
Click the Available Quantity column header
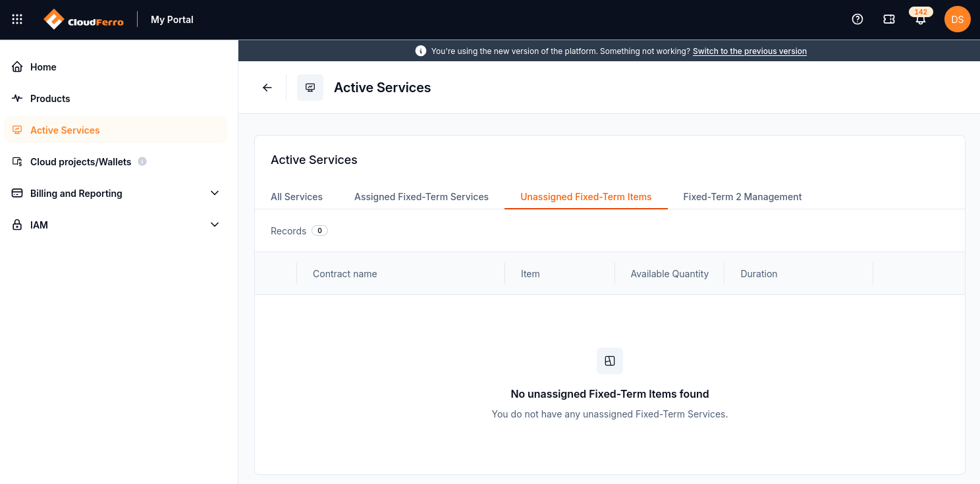(670, 274)
